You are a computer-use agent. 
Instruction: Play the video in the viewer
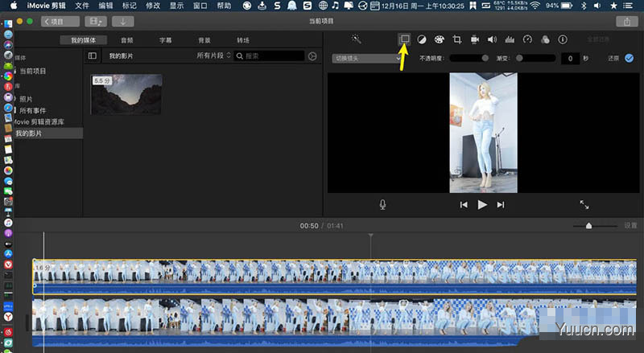pyautogui.click(x=482, y=204)
